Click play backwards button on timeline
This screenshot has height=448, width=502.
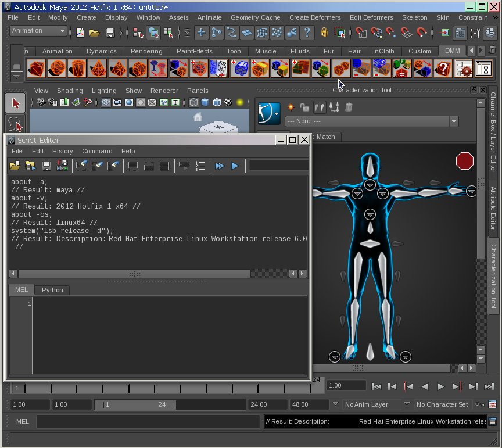pos(425,386)
